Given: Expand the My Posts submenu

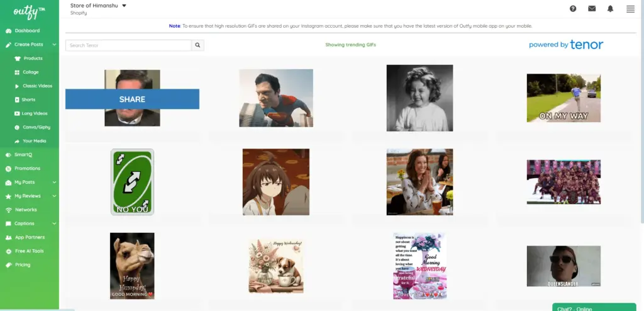Looking at the screenshot, I should 55,183.
